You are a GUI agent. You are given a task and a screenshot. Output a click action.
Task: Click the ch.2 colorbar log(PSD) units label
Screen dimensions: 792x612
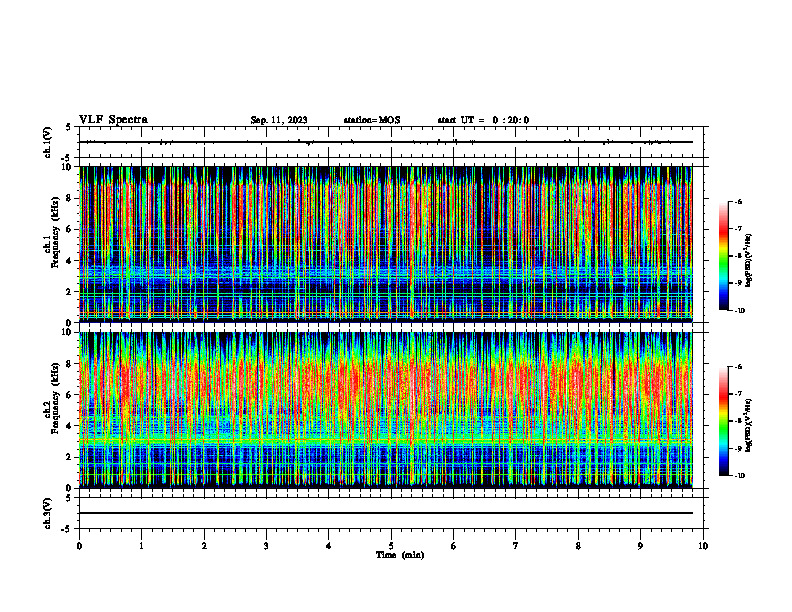coord(749,424)
